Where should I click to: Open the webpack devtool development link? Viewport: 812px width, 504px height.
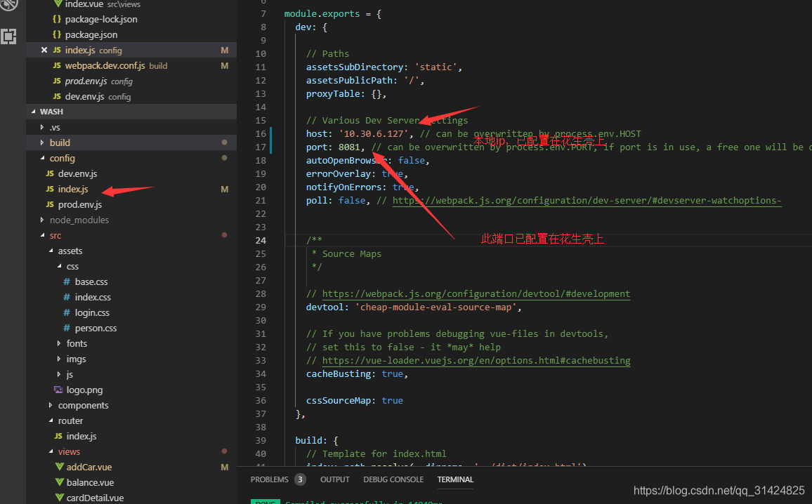(x=476, y=294)
